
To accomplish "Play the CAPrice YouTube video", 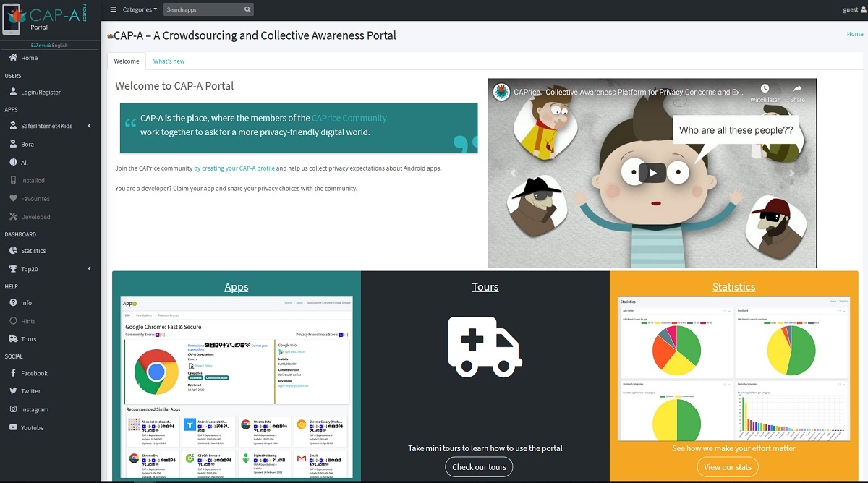I will click(652, 173).
